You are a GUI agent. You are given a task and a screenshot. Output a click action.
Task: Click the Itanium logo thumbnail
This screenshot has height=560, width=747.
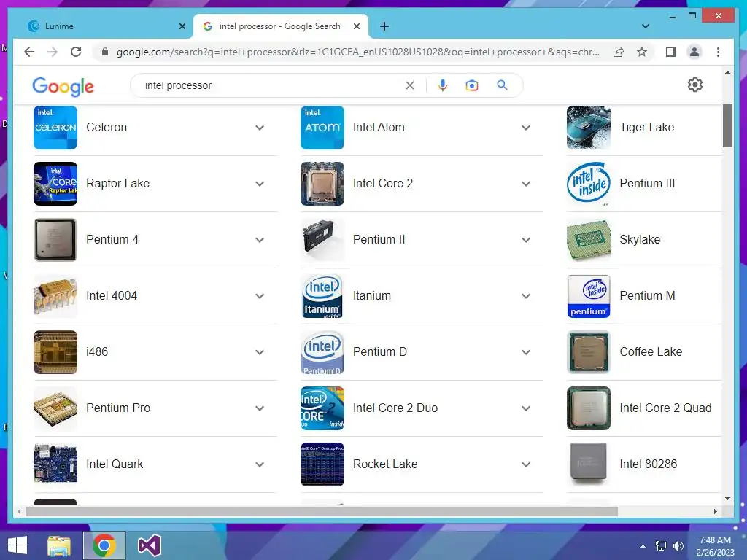click(x=322, y=296)
